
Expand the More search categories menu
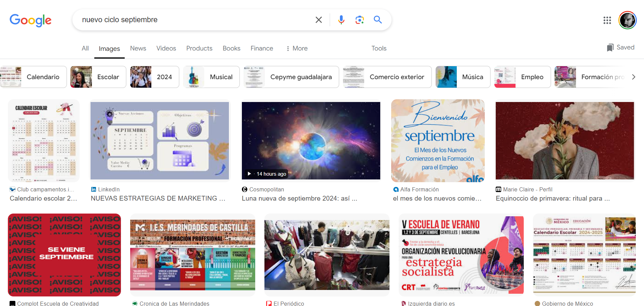tap(297, 48)
